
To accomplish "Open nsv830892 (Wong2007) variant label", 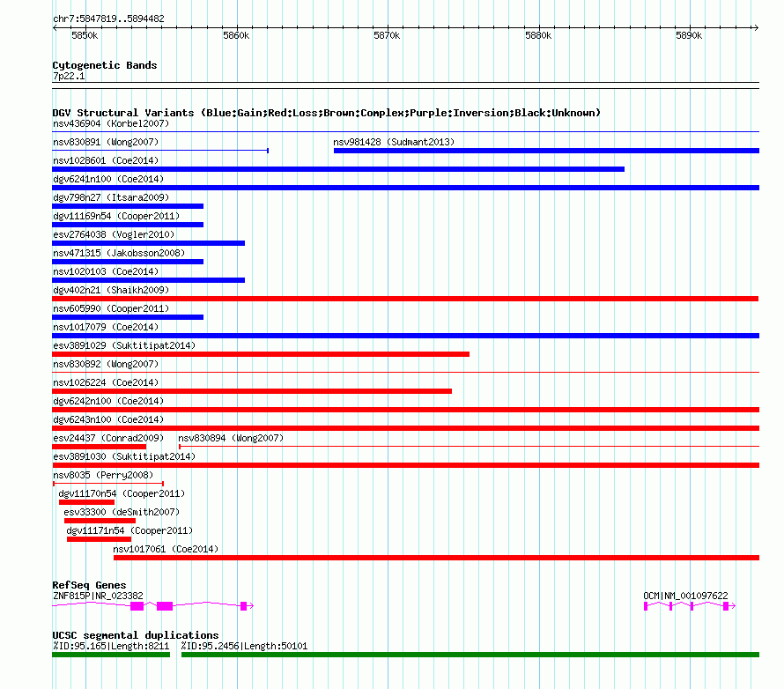I will click(106, 364).
